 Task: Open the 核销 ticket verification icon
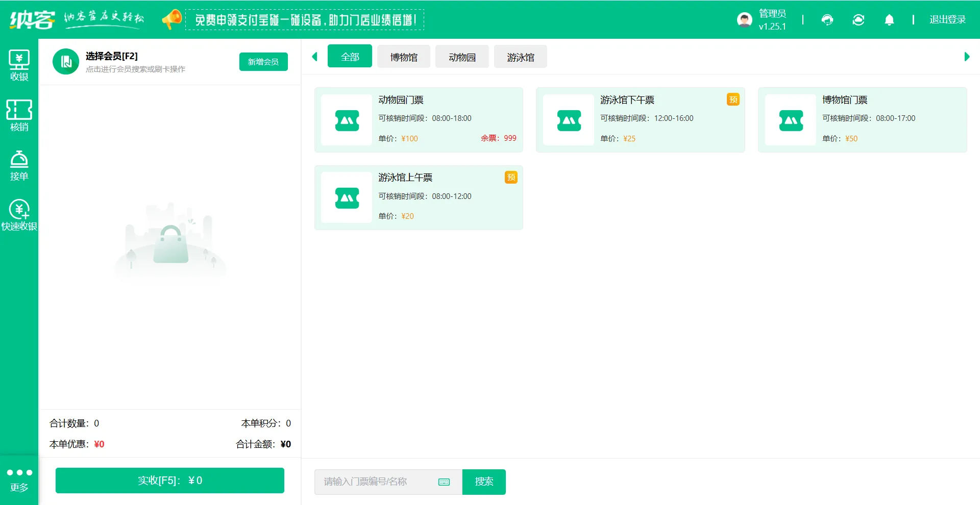coord(19,115)
